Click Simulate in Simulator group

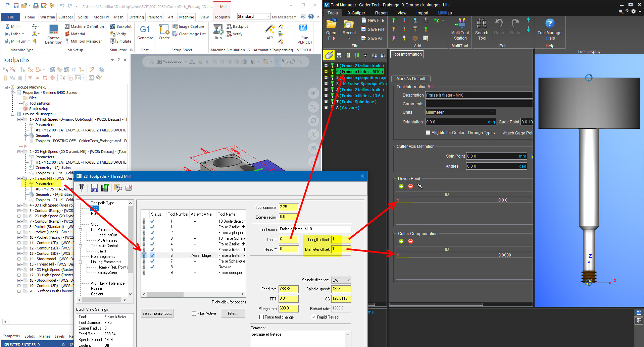click(120, 41)
